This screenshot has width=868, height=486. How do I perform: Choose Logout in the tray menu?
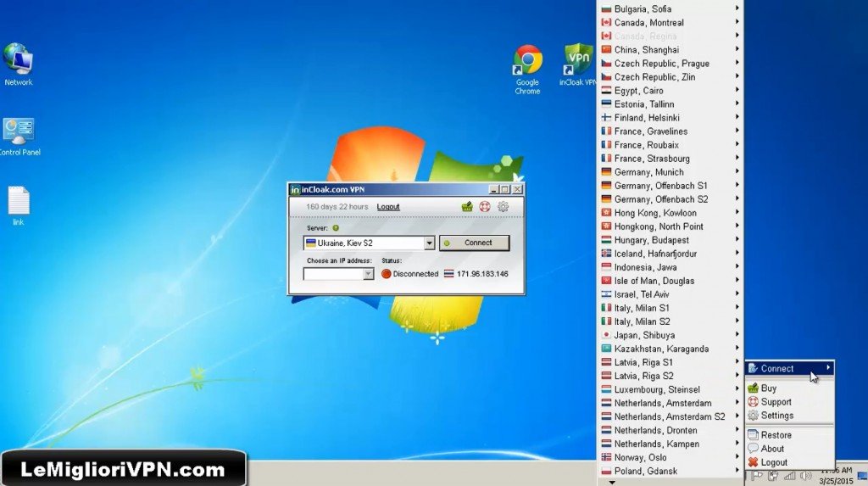(x=789, y=462)
